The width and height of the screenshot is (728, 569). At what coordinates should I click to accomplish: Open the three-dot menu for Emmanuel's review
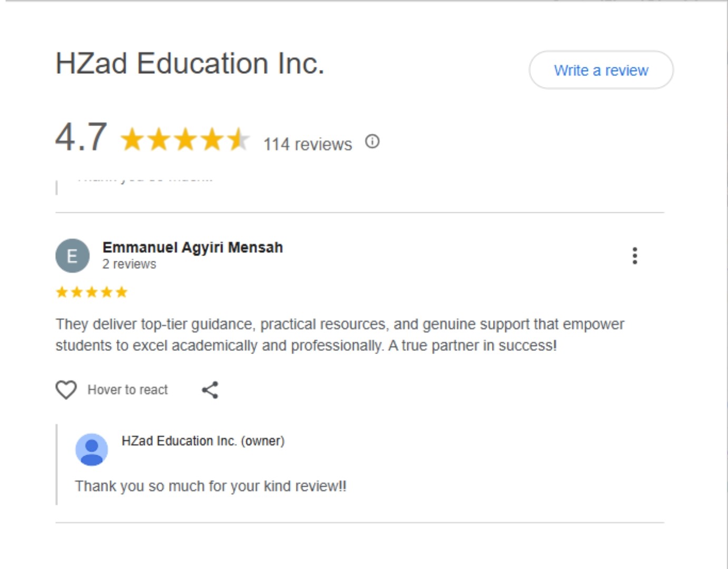pyautogui.click(x=635, y=256)
